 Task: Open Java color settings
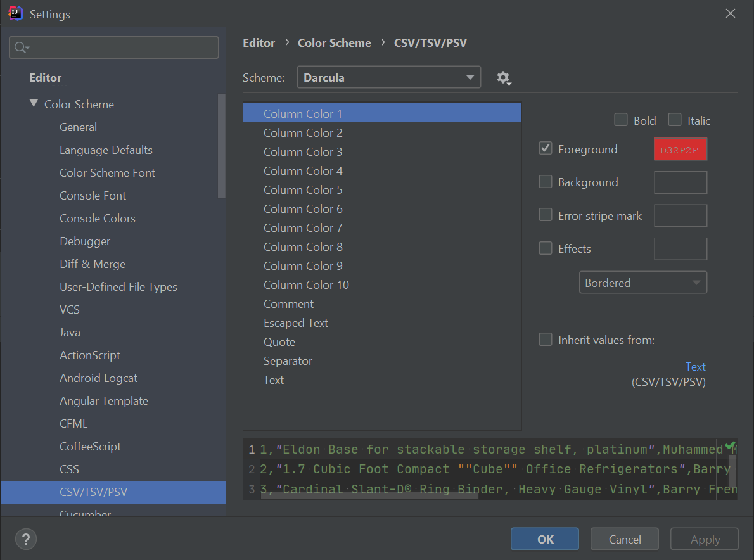coord(70,333)
